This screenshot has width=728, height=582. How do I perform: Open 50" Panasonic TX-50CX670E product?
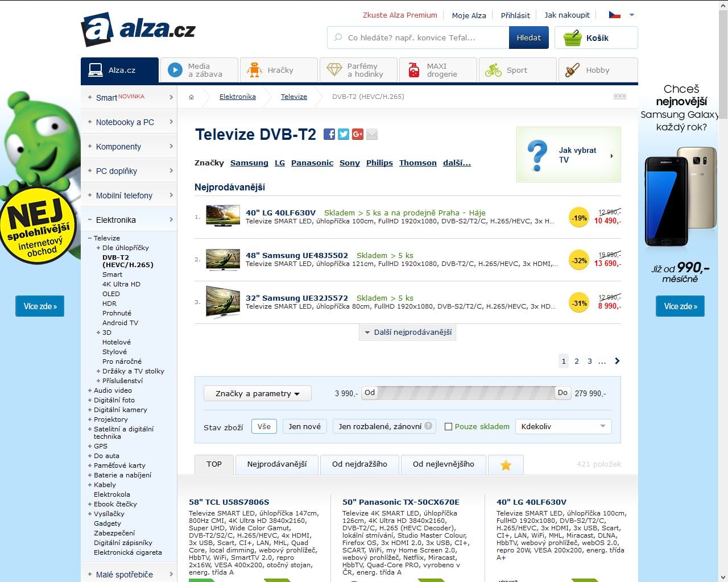[401, 502]
